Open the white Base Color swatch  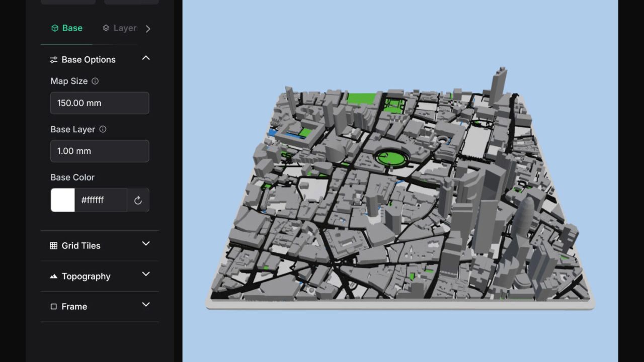[63, 200]
